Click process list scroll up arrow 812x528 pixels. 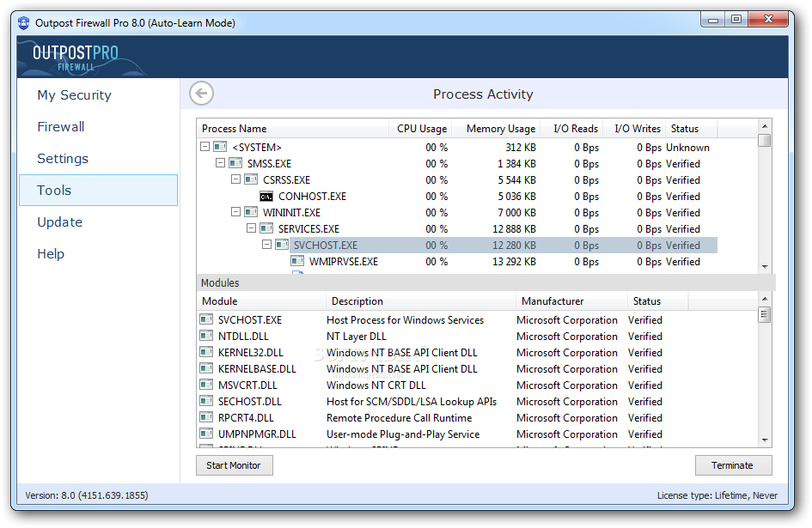[x=765, y=126]
